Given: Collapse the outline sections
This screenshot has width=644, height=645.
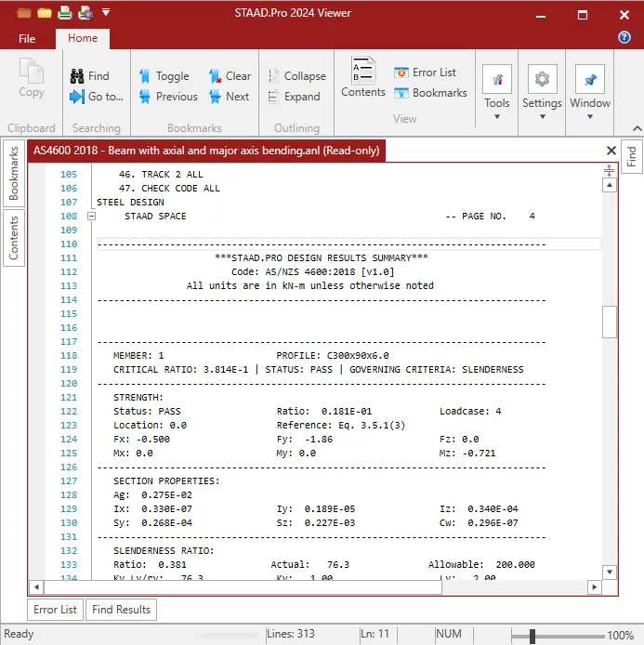Looking at the screenshot, I should coord(296,76).
